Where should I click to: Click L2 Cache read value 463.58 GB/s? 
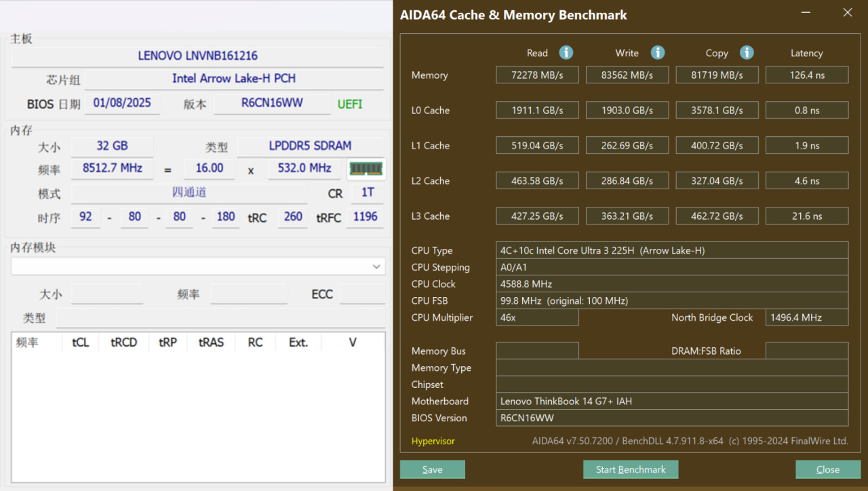pos(537,180)
